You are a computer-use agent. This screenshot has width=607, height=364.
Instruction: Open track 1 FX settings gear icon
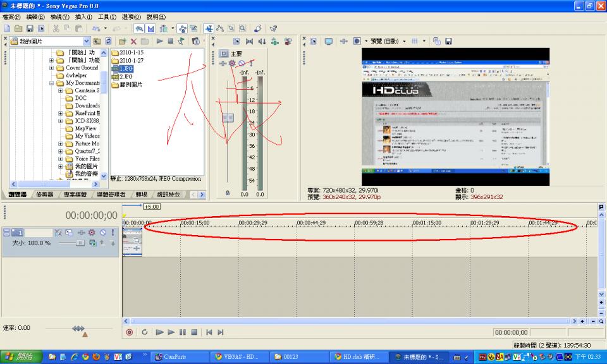coord(92,233)
